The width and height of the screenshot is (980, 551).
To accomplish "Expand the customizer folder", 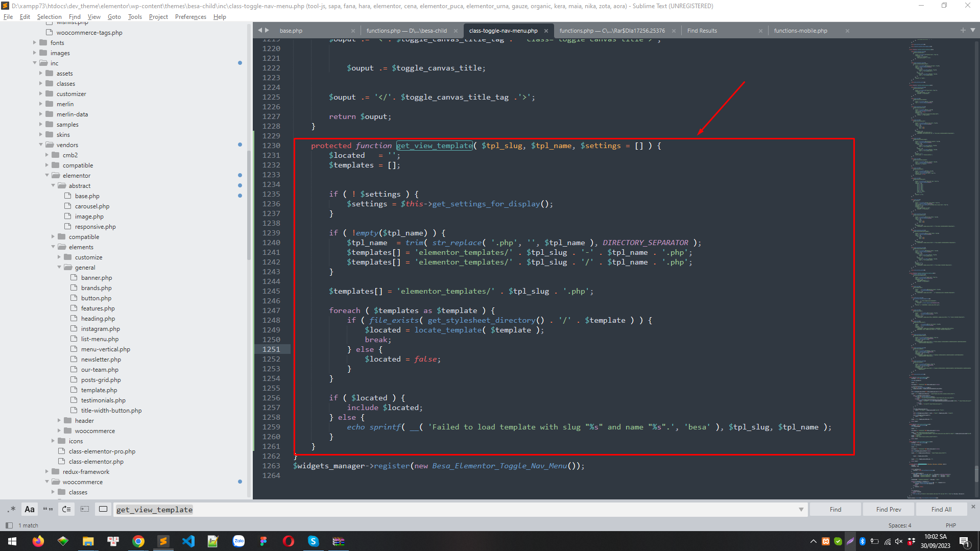I will pyautogui.click(x=41, y=94).
